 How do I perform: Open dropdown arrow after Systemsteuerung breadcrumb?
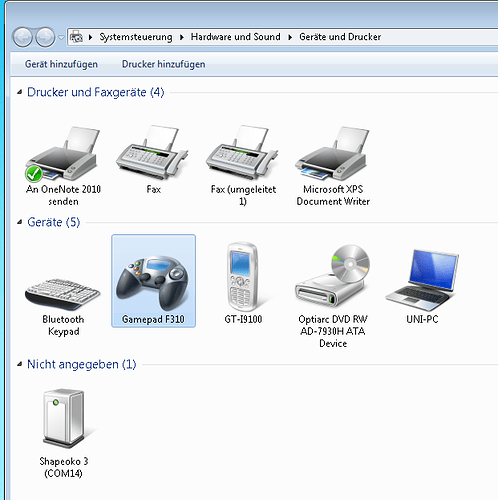point(182,37)
